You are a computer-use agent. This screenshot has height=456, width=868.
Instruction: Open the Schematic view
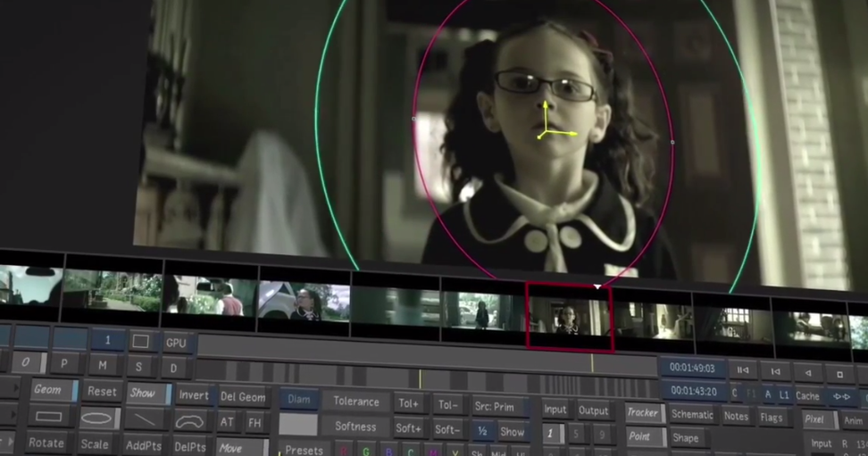(x=692, y=414)
